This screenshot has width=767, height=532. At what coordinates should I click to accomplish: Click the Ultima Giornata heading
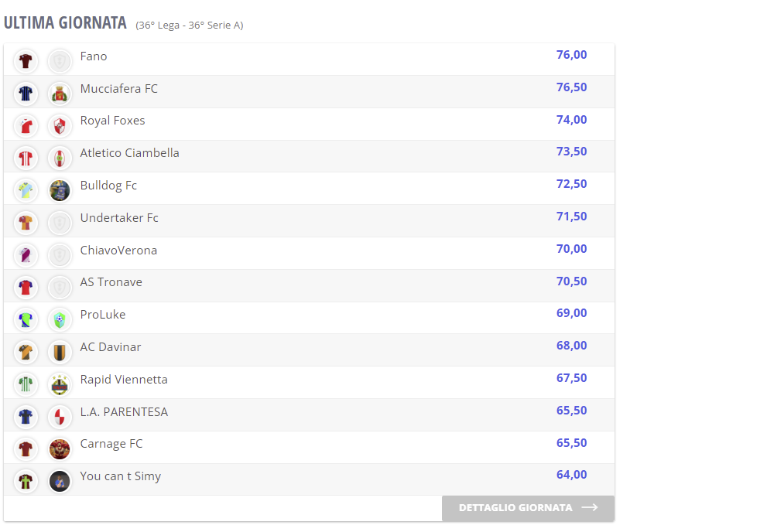(x=65, y=23)
